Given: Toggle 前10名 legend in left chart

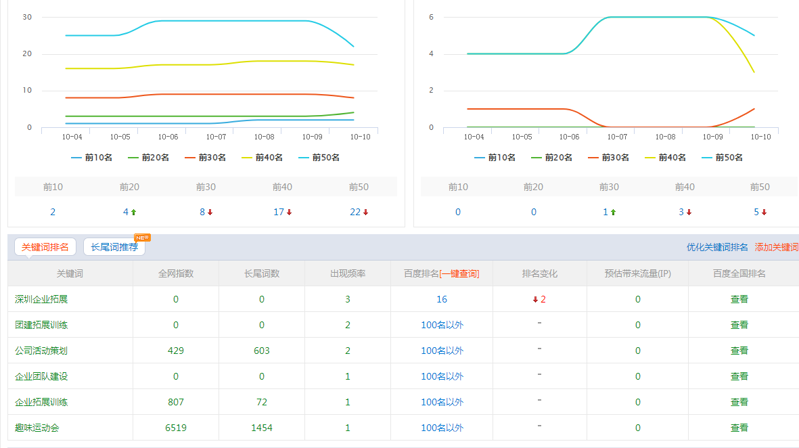Looking at the screenshot, I should [92, 157].
